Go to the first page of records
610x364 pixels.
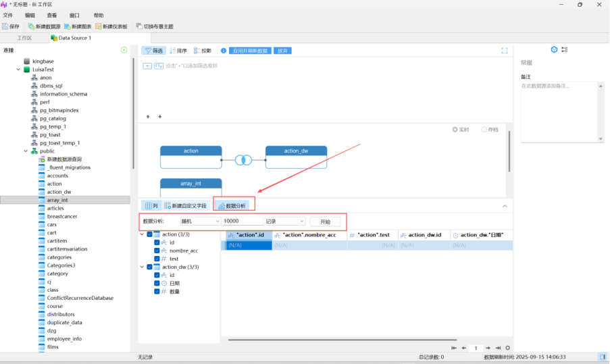click(x=454, y=348)
